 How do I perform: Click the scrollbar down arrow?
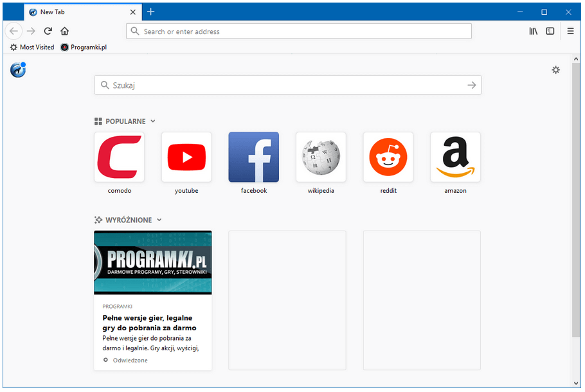pyautogui.click(x=576, y=383)
